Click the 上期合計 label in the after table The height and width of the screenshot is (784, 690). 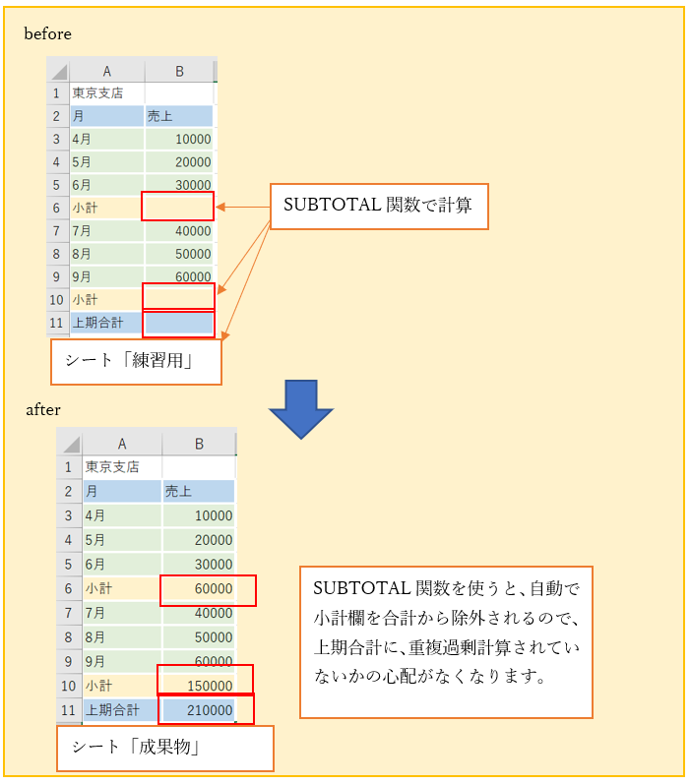coord(121,709)
